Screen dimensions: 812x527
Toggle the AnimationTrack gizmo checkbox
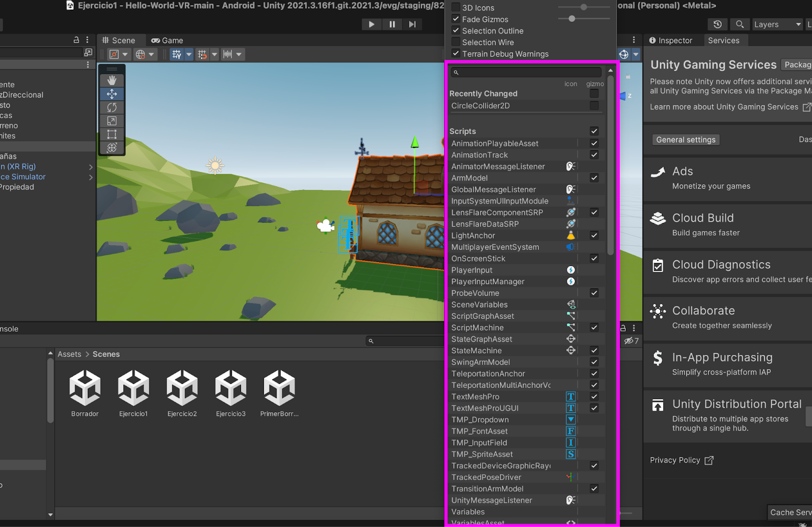click(594, 155)
